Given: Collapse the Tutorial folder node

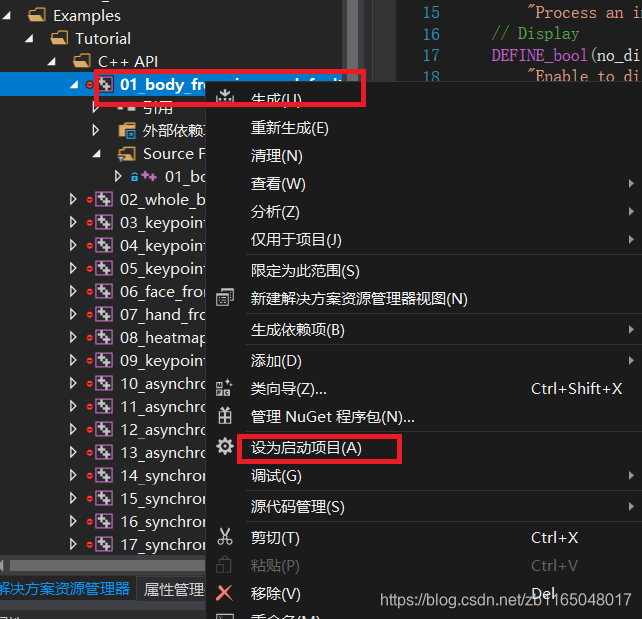Looking at the screenshot, I should 29,39.
